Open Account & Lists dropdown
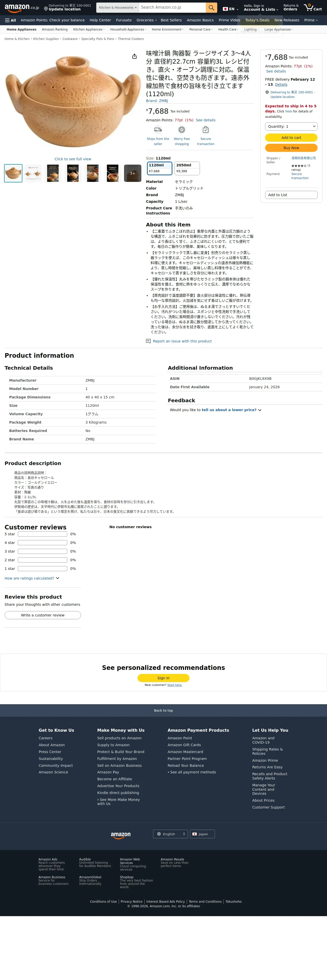This screenshot has height=980, width=327. (x=261, y=8)
